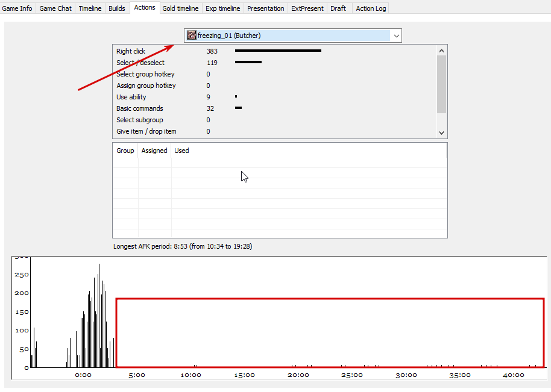This screenshot has width=551, height=392.
Task: Click the 40:00 label on the chart
Action: pos(514,375)
